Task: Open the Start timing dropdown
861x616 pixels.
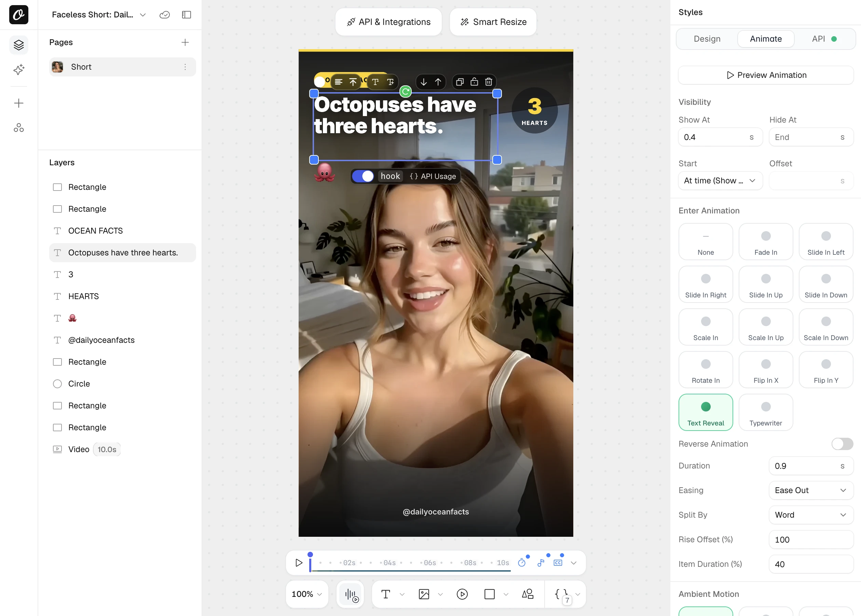Action: (720, 181)
